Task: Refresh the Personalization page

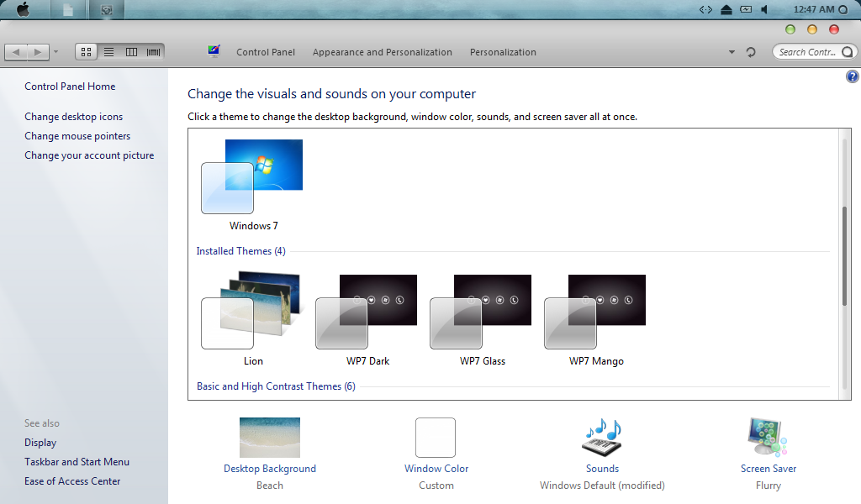Action: (751, 52)
